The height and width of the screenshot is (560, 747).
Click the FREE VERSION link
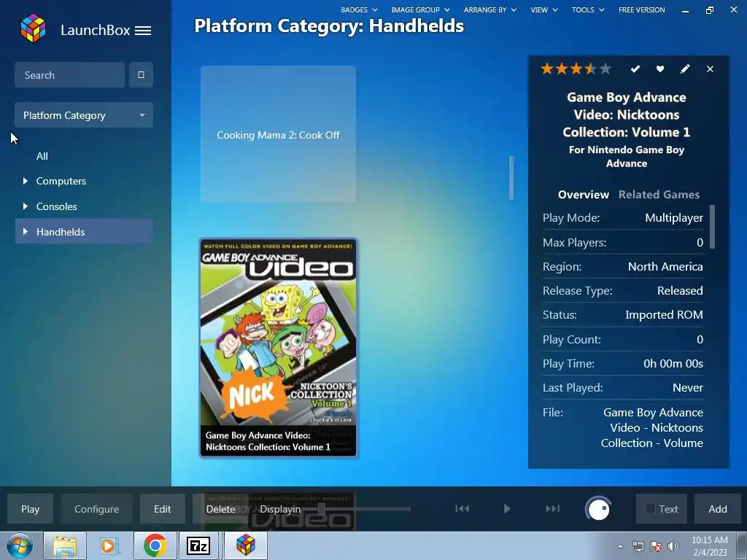pyautogui.click(x=641, y=9)
